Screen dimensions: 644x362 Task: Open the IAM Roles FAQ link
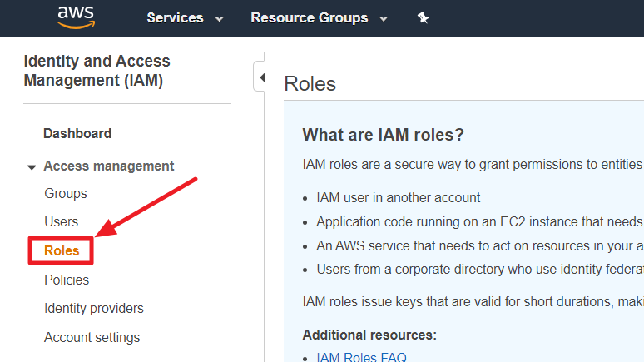tap(361, 357)
